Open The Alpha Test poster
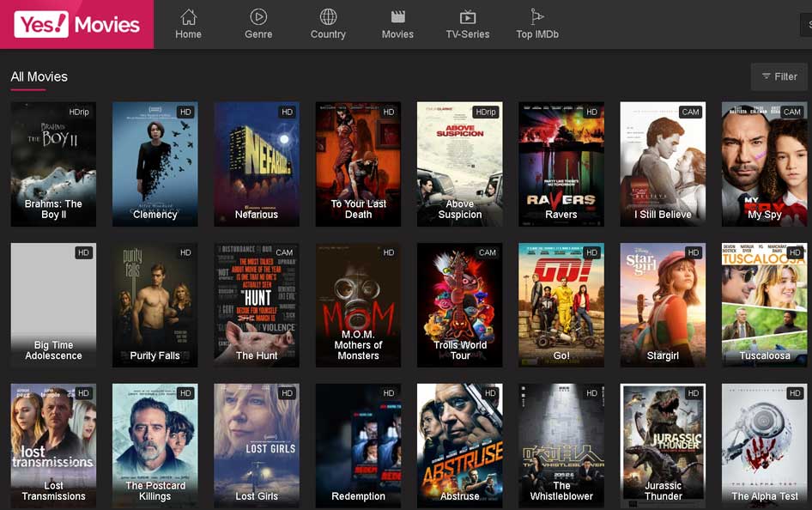This screenshot has height=510, width=812. point(764,446)
